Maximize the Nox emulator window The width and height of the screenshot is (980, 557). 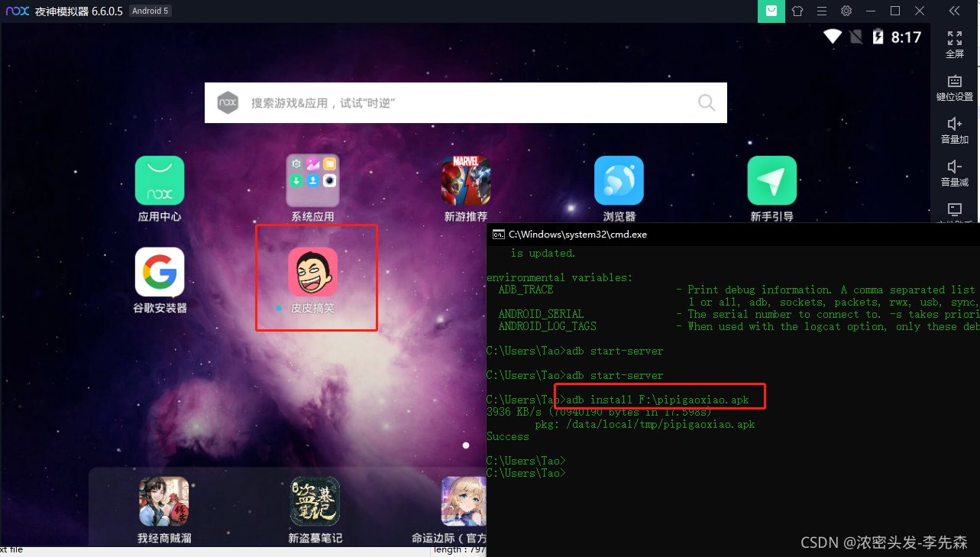[895, 11]
